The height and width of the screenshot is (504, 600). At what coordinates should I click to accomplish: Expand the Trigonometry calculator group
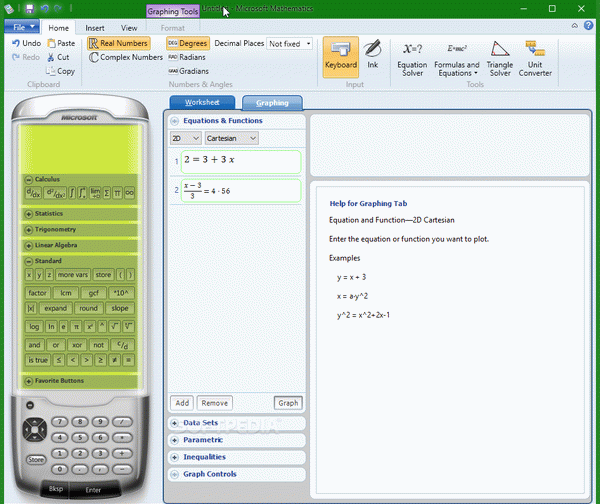coord(29,230)
